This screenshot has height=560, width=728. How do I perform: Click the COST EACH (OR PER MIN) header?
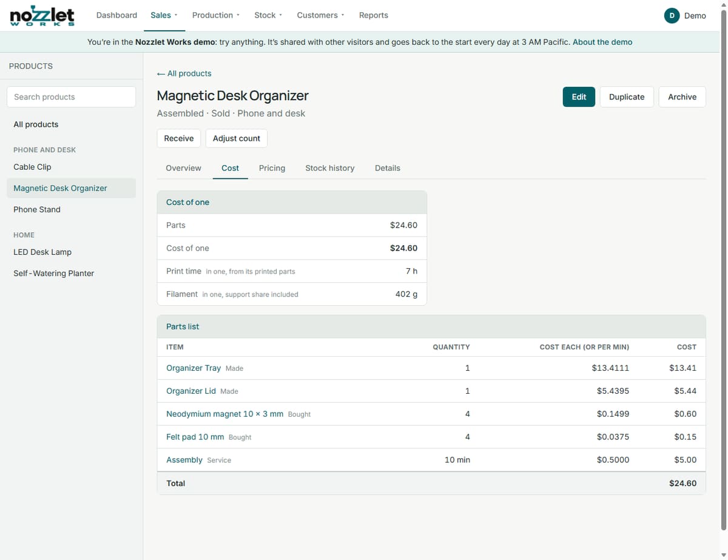click(584, 347)
